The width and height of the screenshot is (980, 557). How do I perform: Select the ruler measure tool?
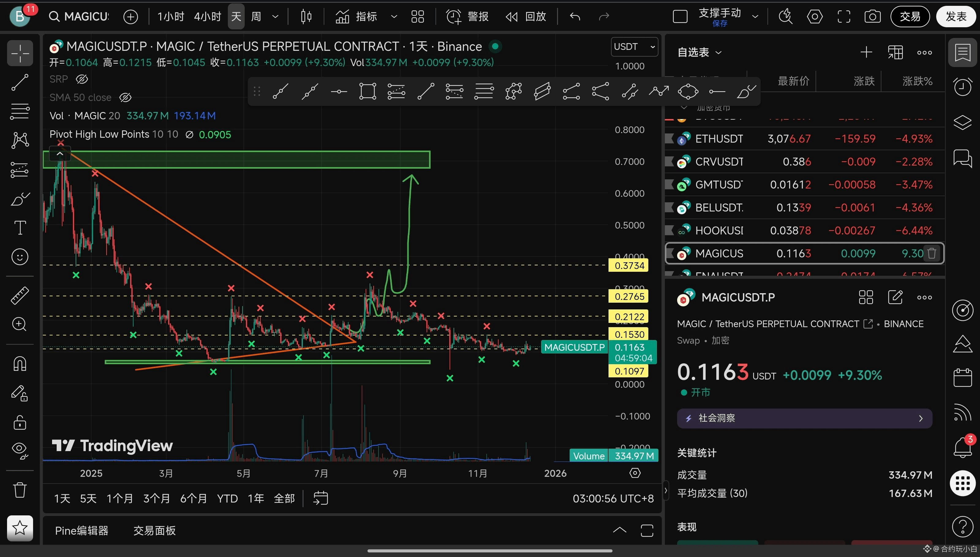pyautogui.click(x=20, y=295)
